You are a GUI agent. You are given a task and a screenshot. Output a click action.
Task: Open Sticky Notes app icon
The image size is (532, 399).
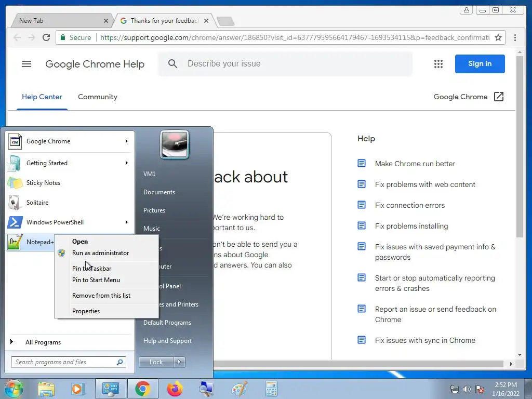(x=15, y=183)
